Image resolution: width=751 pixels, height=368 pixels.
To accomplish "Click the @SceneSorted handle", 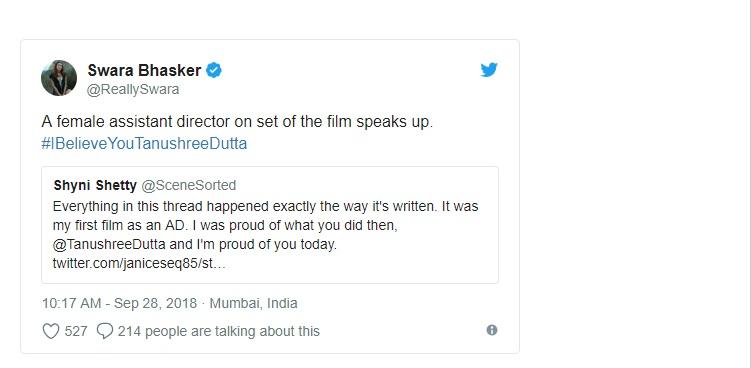I will pyautogui.click(x=189, y=185).
